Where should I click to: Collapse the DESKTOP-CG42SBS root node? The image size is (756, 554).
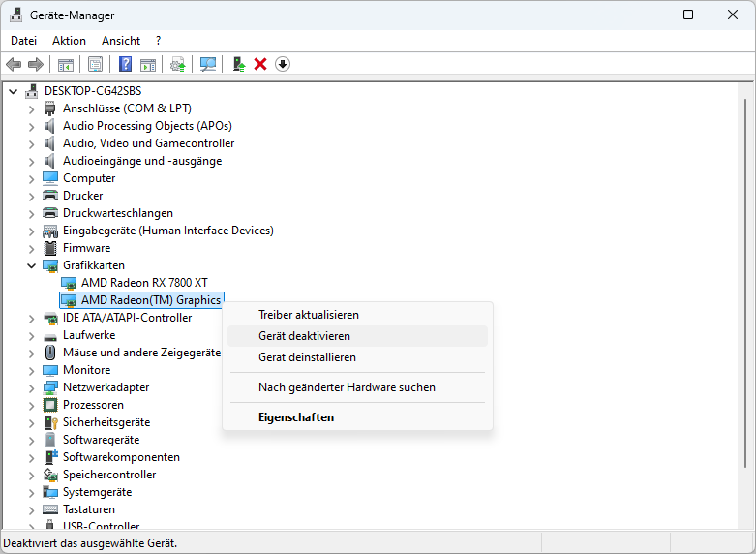click(x=14, y=91)
